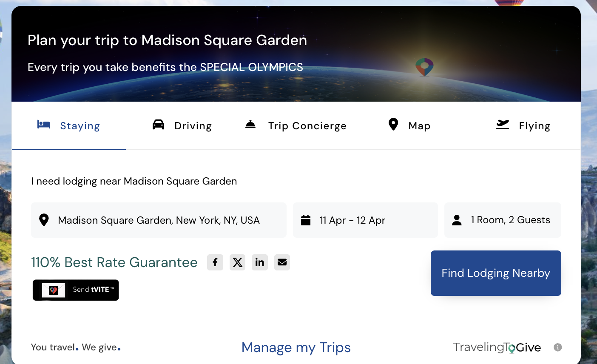Click the X (Twitter) share icon

tap(238, 262)
